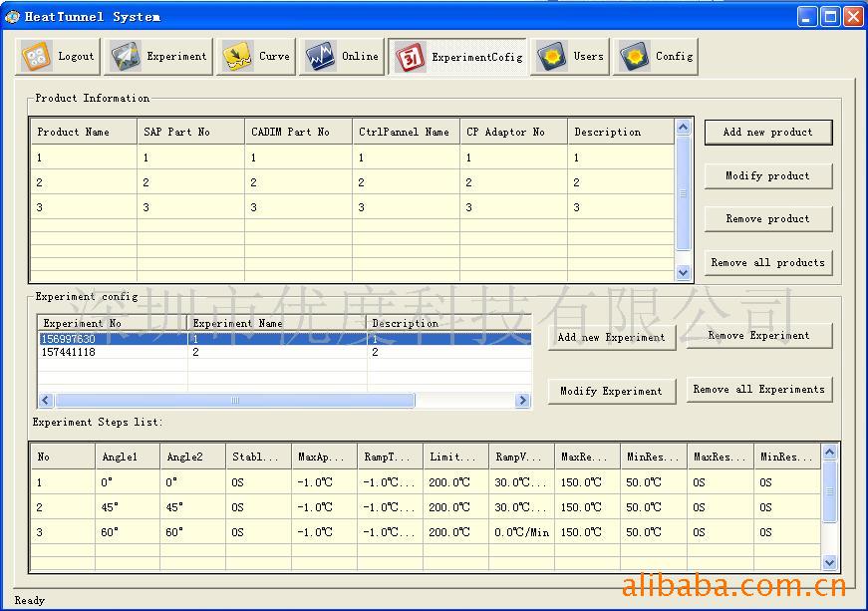868x611 pixels.
Task: Click the steps list vertical scrollbar thumb
Action: coord(829,491)
